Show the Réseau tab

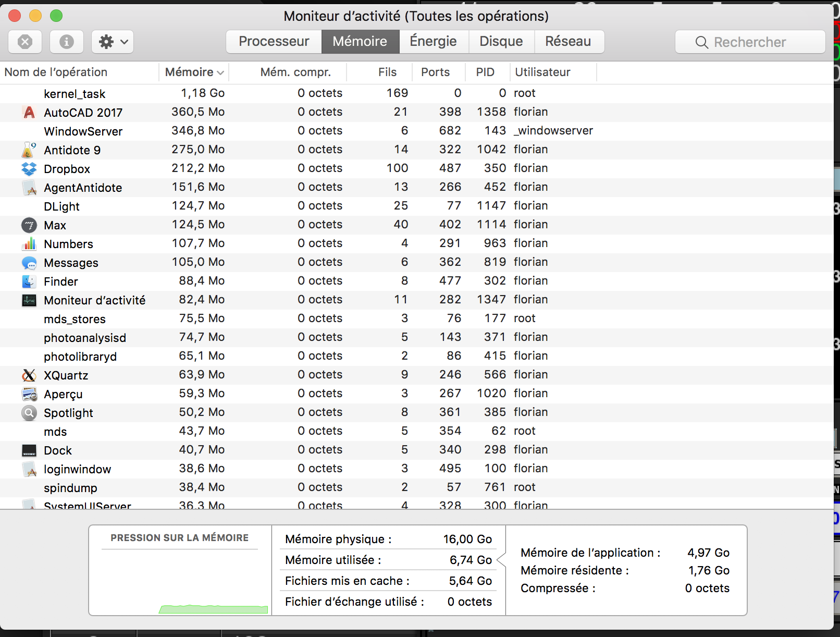(568, 42)
